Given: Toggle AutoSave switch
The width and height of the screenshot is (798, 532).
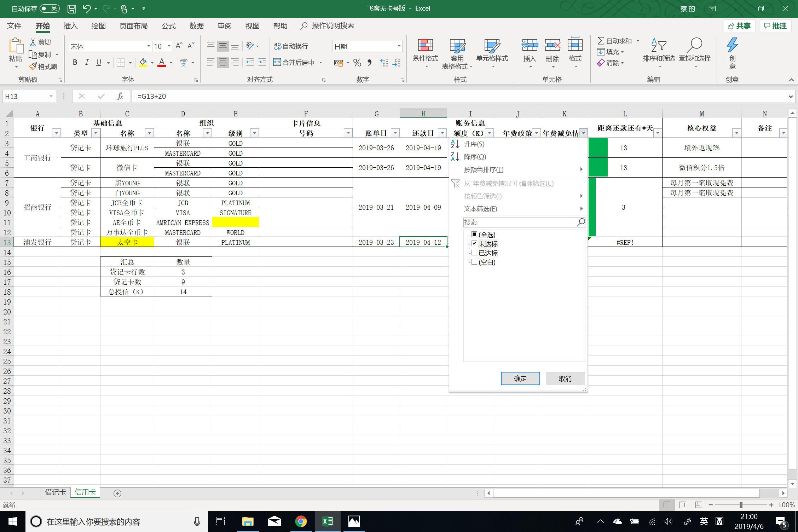Looking at the screenshot, I should click(x=49, y=8).
